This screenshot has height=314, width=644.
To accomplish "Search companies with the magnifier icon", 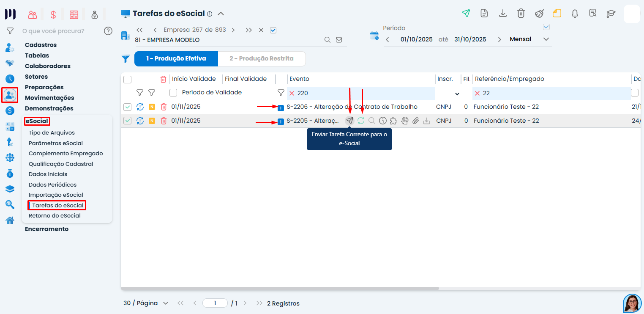I will click(x=327, y=40).
